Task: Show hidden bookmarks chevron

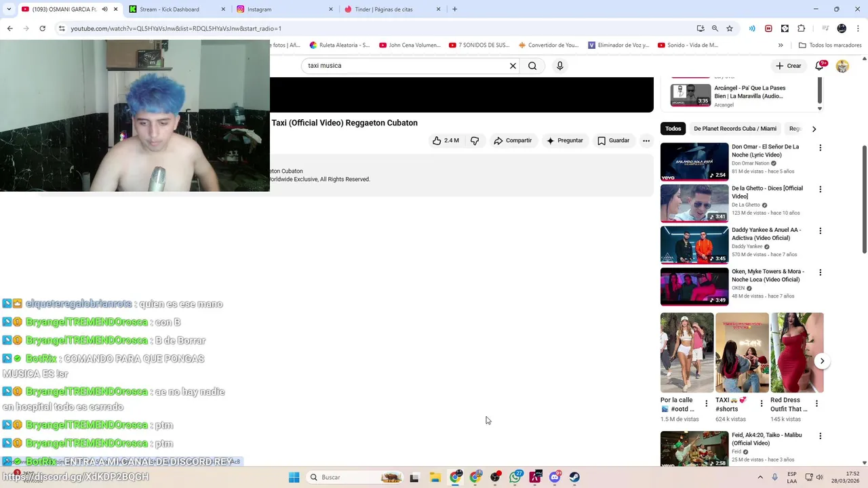Action: click(x=781, y=45)
